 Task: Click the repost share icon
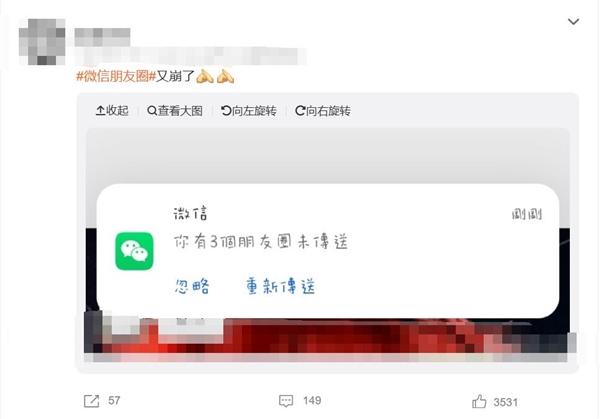(91, 401)
